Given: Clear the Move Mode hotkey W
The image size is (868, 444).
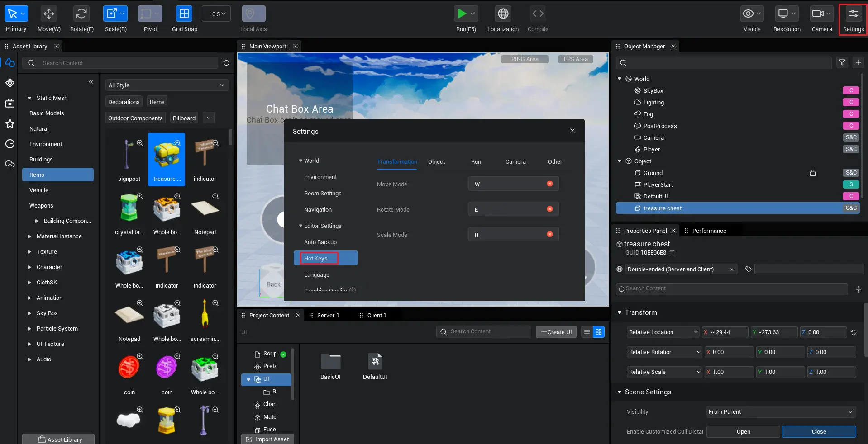Looking at the screenshot, I should pyautogui.click(x=550, y=184).
